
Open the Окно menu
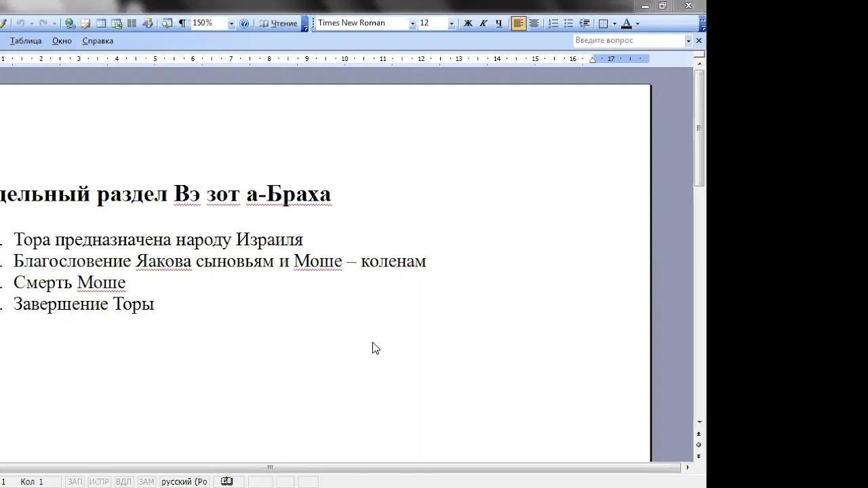point(62,41)
